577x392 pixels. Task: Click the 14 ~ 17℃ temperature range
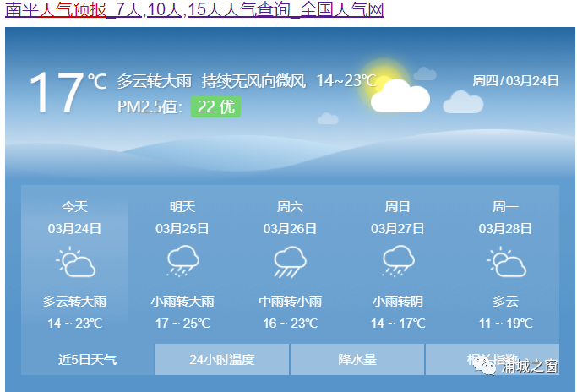click(x=398, y=324)
